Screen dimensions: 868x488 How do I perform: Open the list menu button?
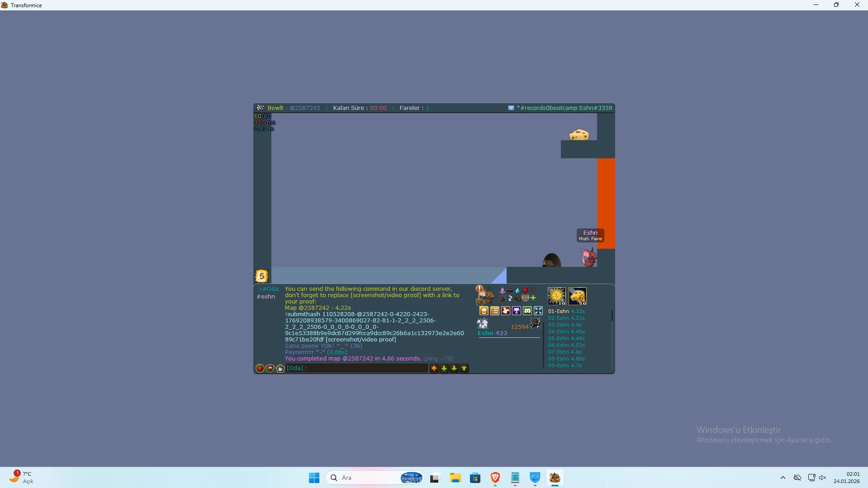click(495, 311)
